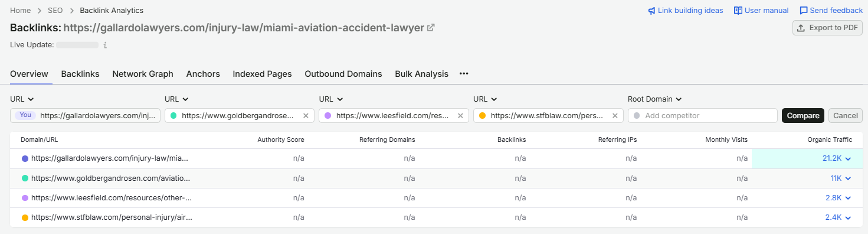Select the Overview tab

(29, 74)
